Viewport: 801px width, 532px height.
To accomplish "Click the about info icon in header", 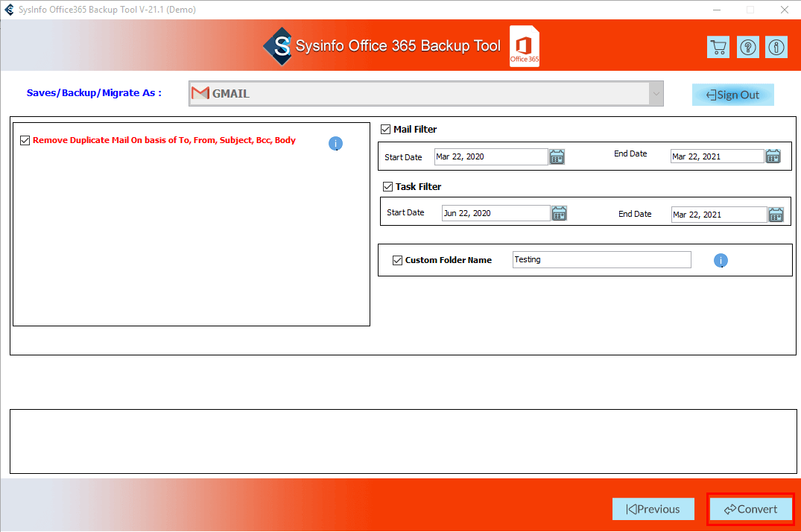I will (x=776, y=47).
